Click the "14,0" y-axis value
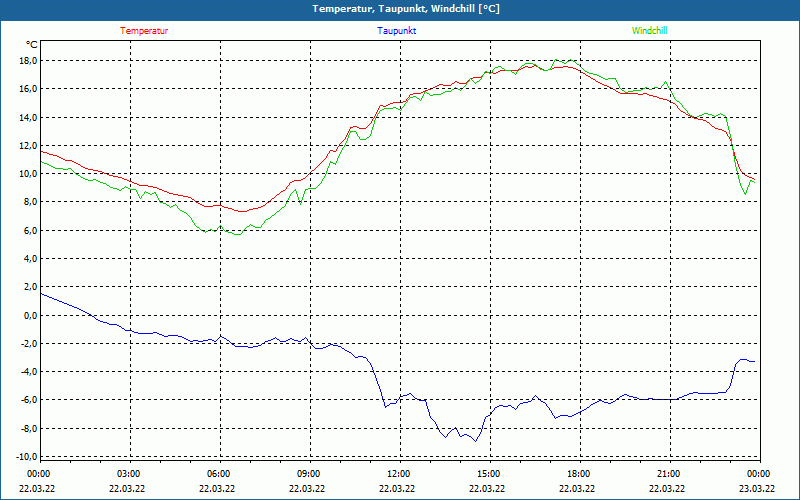The width and height of the screenshot is (800, 500). point(29,117)
